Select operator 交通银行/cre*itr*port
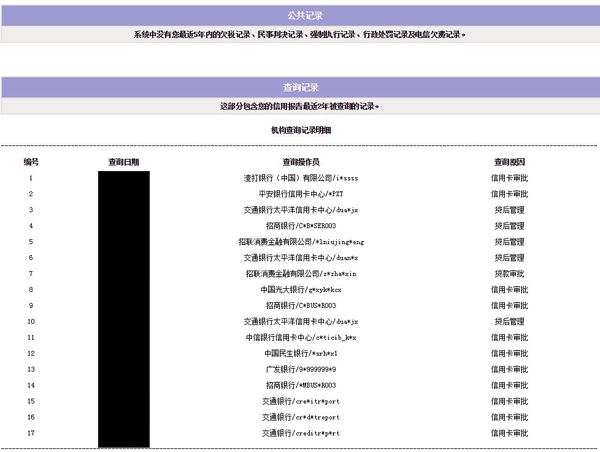Image resolution: width=600 pixels, height=452 pixels. click(x=301, y=401)
